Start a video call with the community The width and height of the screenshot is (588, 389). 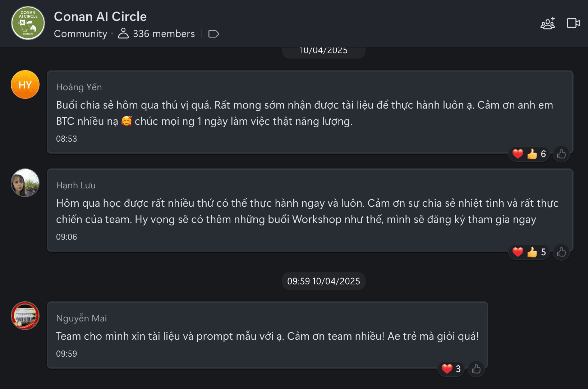(x=573, y=23)
